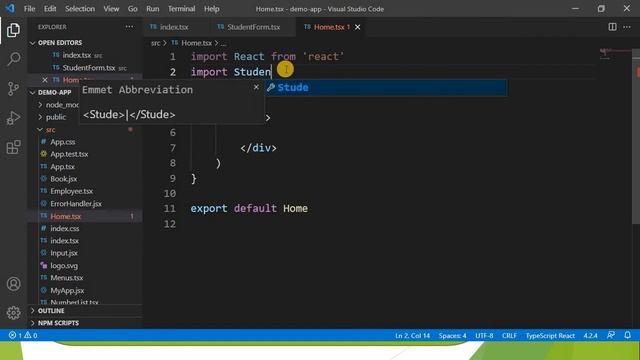
Task: Open the View menu
Action: (x=111, y=9)
